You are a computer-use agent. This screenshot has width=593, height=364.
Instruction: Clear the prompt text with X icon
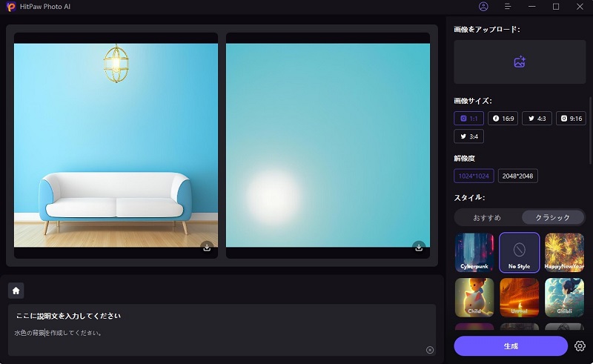pyautogui.click(x=430, y=350)
